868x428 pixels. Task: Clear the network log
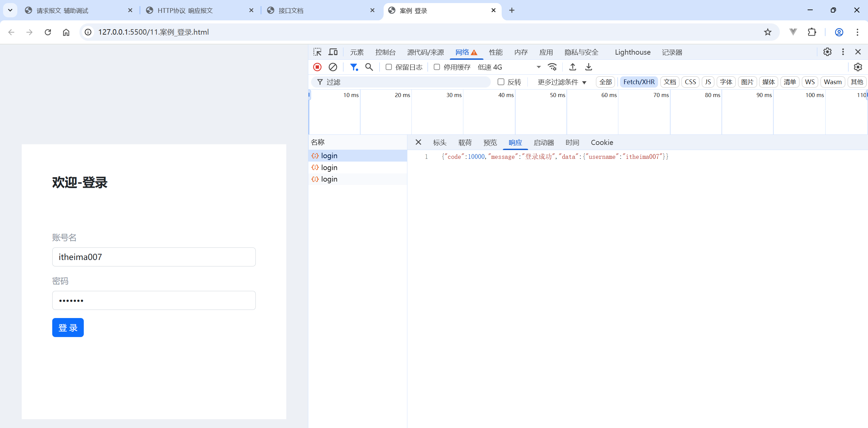coord(333,67)
